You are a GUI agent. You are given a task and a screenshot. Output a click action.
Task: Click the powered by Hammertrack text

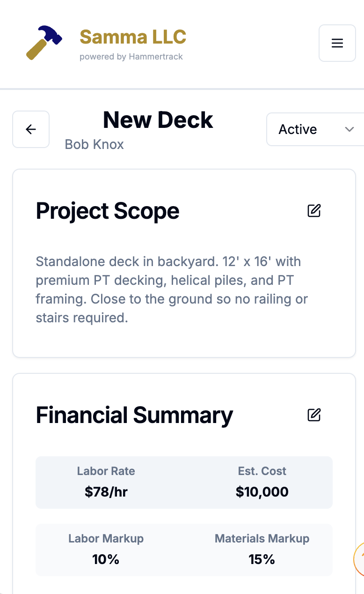point(131,57)
